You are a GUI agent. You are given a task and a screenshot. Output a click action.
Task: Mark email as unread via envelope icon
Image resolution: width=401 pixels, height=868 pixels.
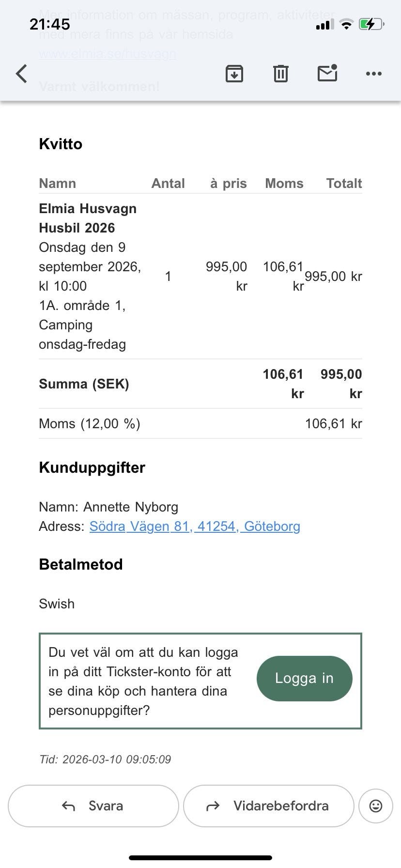[x=327, y=74]
